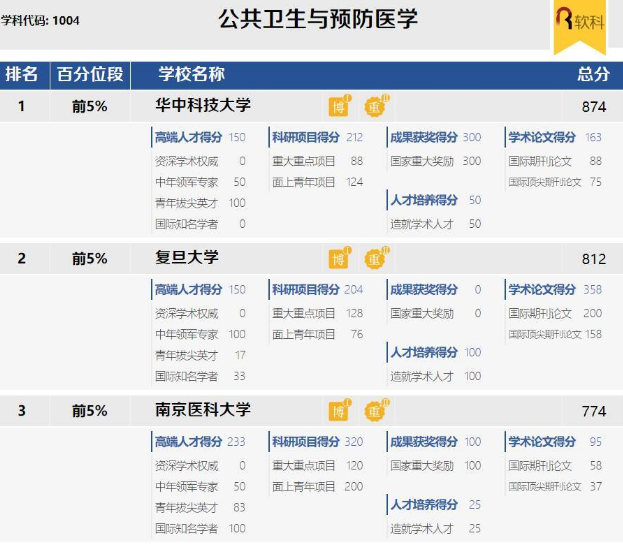
Task: Click 青年拔尖英才 17 under 复旦大学
Action: click(200, 355)
